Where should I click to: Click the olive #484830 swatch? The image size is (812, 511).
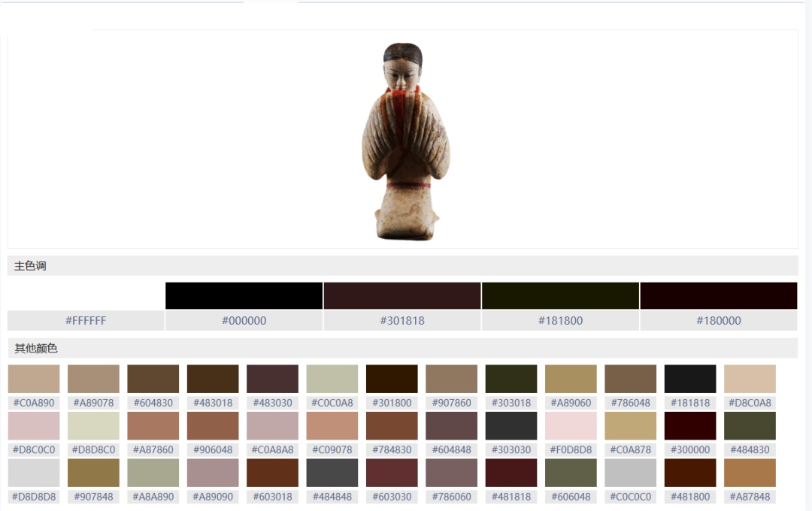point(750,425)
